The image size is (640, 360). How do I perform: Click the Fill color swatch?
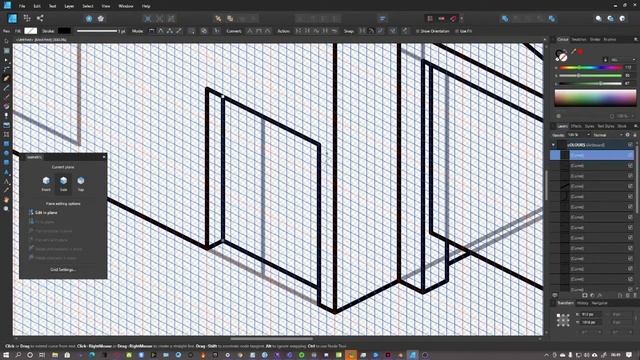coord(31,31)
